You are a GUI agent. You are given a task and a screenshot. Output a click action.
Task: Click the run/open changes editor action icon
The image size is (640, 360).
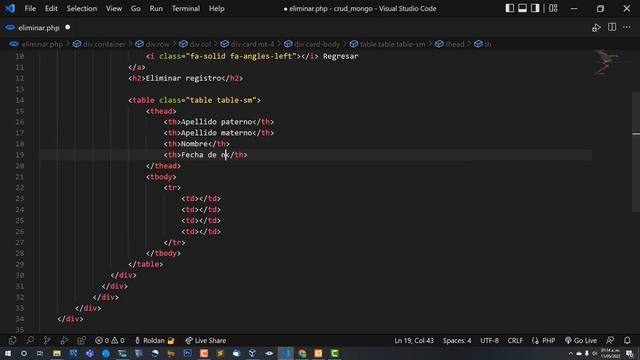(x=596, y=28)
